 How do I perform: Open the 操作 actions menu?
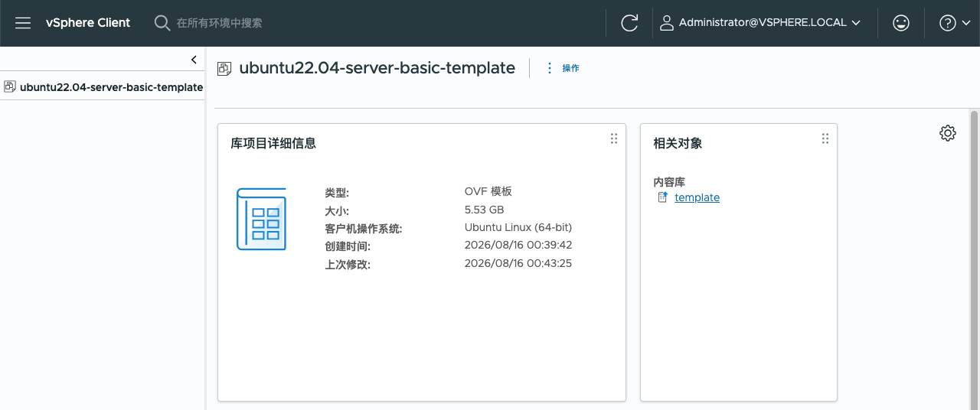(570, 68)
